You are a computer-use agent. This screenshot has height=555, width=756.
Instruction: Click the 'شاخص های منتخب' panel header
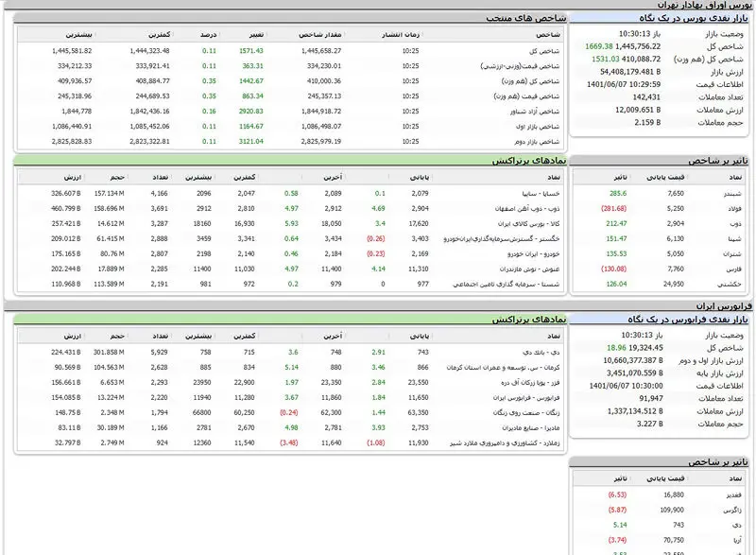[x=526, y=18]
